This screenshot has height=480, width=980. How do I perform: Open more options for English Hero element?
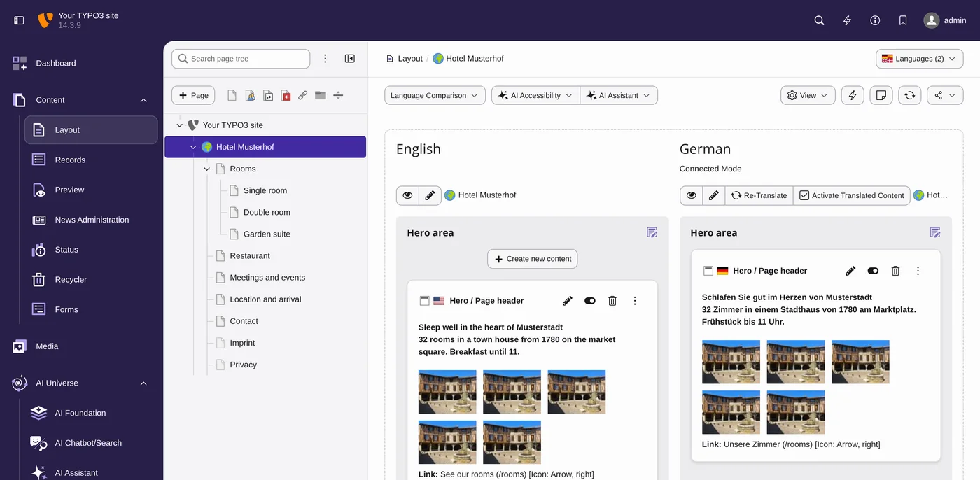click(635, 301)
